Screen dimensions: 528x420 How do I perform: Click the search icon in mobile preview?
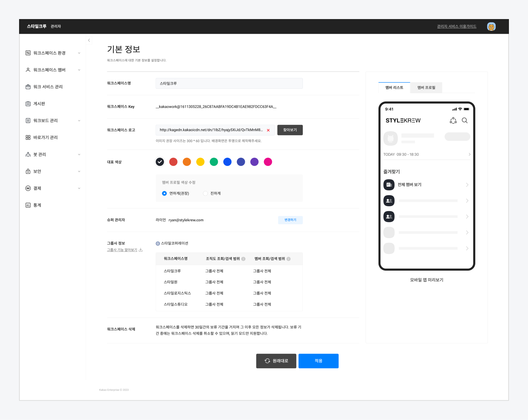tap(464, 120)
